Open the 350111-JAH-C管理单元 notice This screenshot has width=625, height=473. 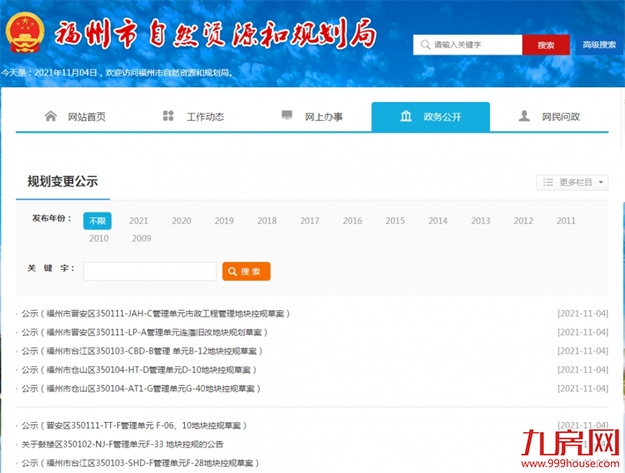coord(155,314)
